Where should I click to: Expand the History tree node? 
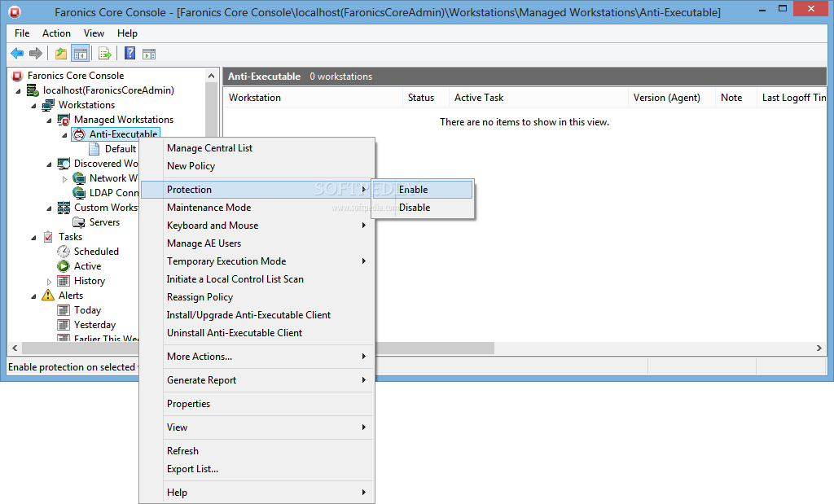[50, 282]
